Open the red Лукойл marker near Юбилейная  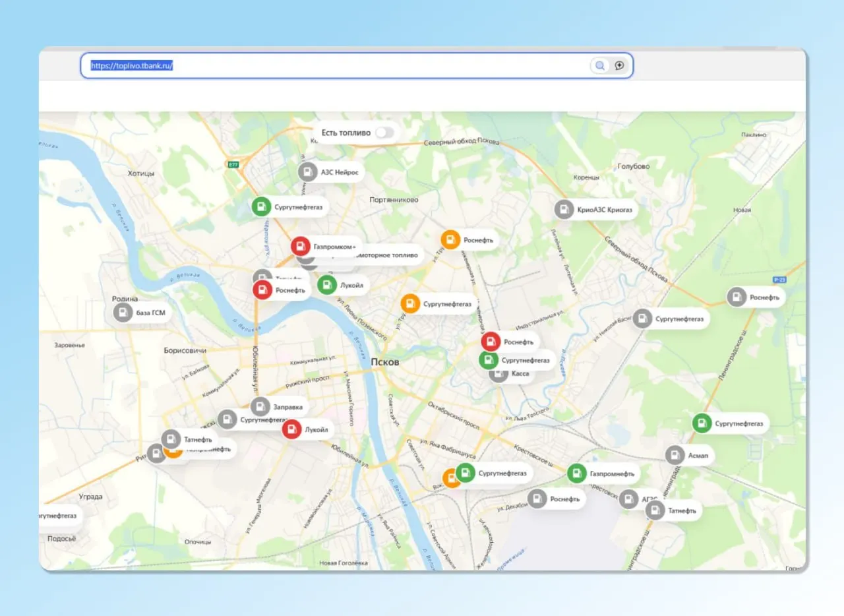[291, 429]
